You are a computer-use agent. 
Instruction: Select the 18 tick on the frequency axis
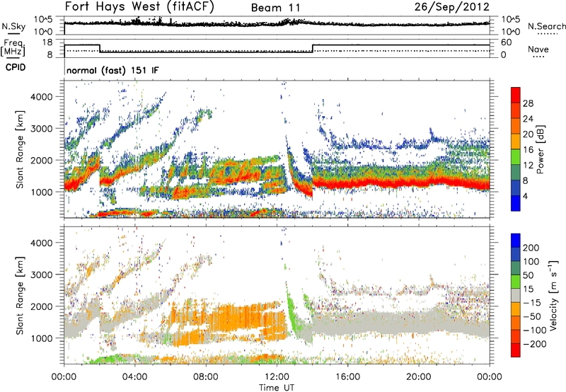47,42
